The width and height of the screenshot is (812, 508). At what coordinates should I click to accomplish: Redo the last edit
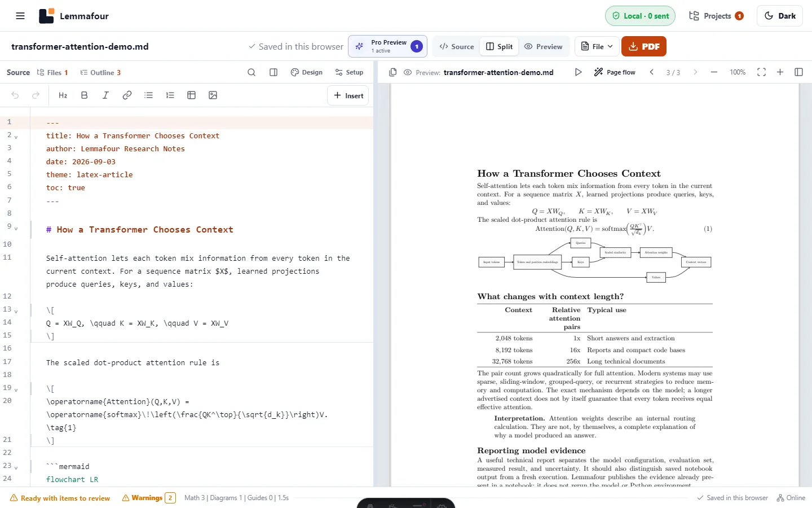36,95
